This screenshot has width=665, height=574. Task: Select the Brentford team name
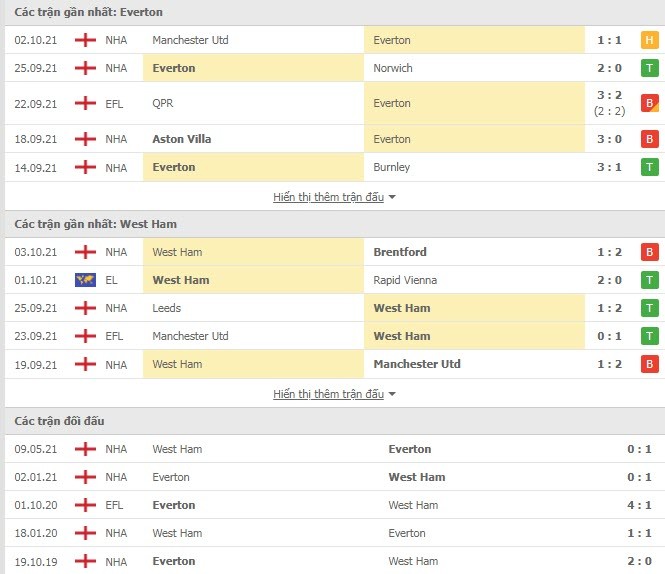point(400,252)
